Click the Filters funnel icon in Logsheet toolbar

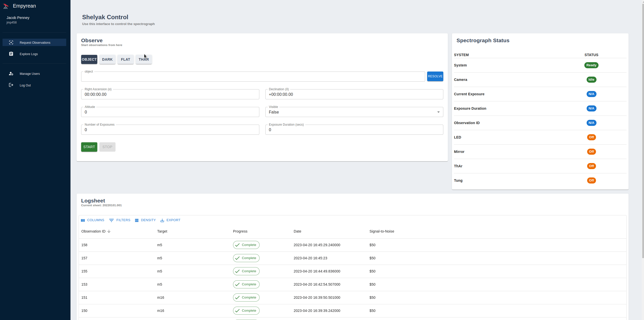(x=111, y=220)
